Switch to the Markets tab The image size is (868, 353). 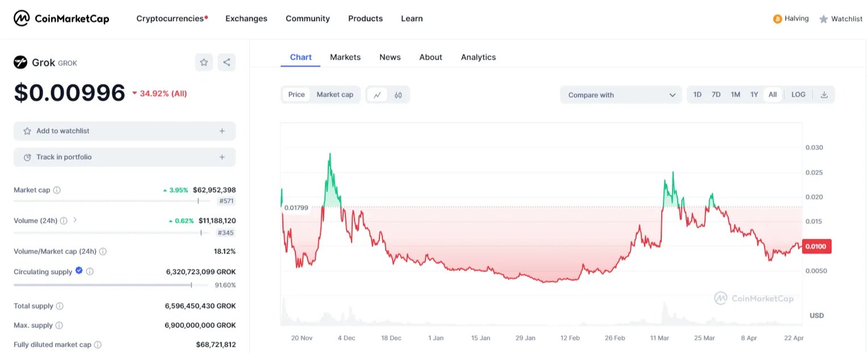[x=345, y=57]
